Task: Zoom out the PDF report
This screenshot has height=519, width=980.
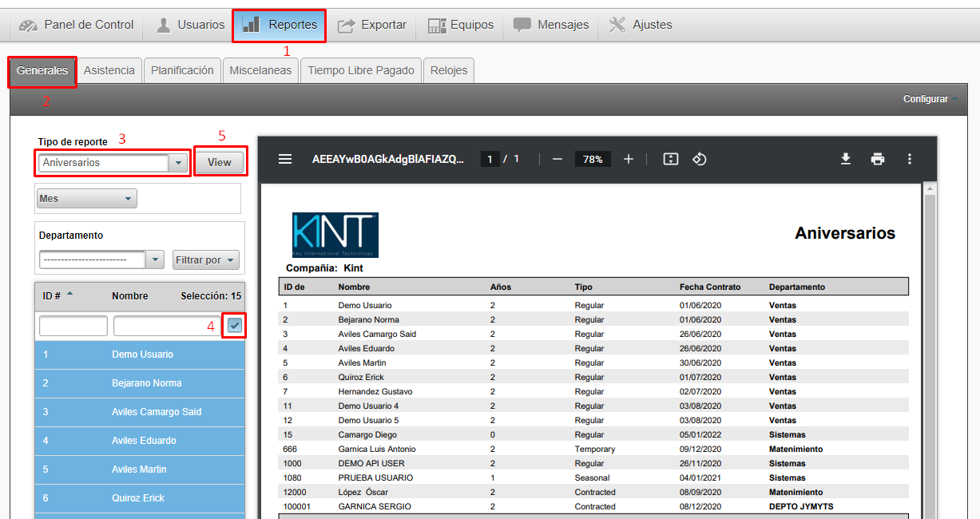Action: pyautogui.click(x=557, y=159)
